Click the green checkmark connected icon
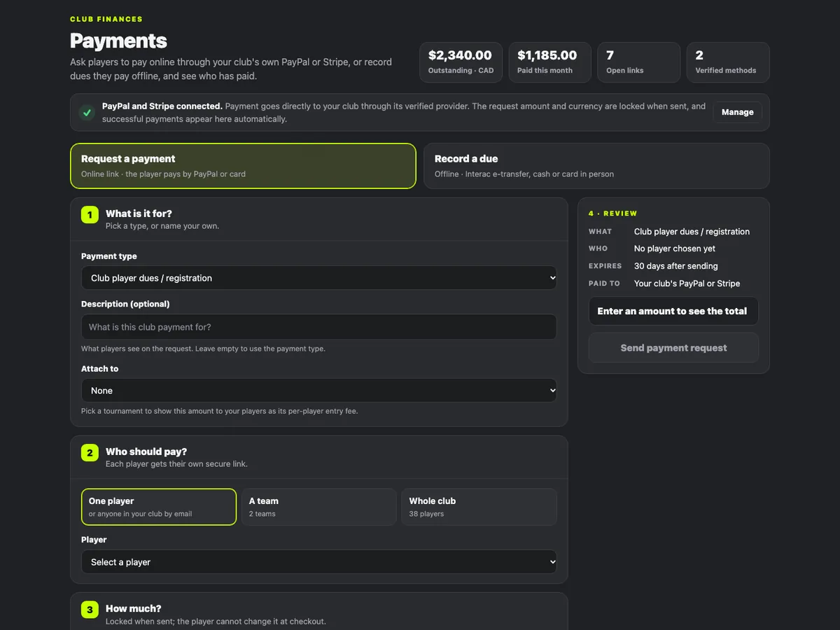This screenshot has height=630, width=840. click(87, 112)
